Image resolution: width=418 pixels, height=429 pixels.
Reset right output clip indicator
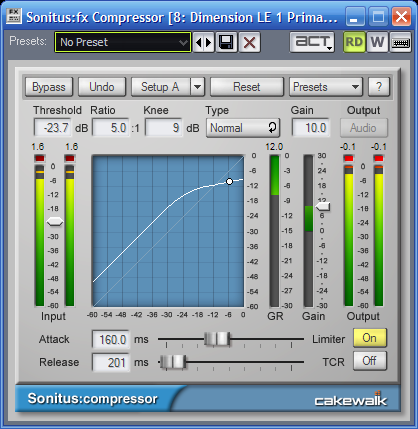(x=379, y=158)
